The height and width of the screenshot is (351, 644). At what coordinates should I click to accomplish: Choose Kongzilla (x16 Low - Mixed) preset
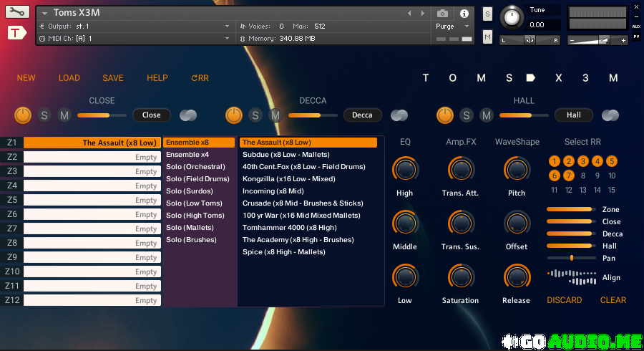click(289, 179)
